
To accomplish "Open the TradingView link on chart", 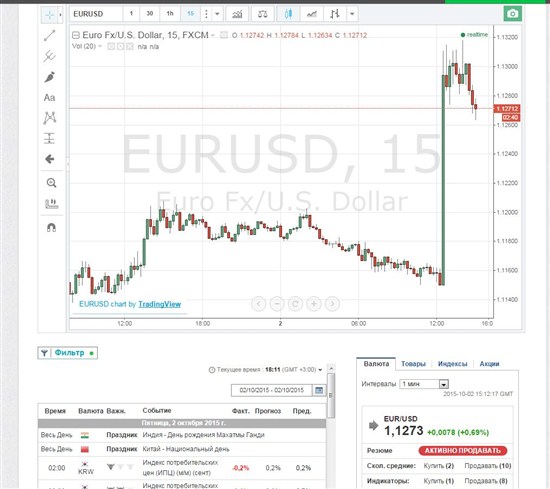I will pos(160,304).
